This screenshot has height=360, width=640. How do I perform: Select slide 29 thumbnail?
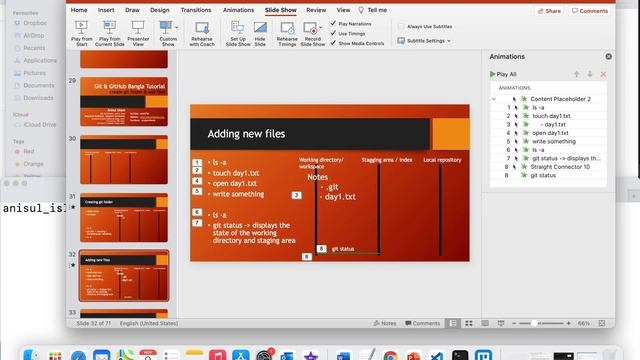124,102
